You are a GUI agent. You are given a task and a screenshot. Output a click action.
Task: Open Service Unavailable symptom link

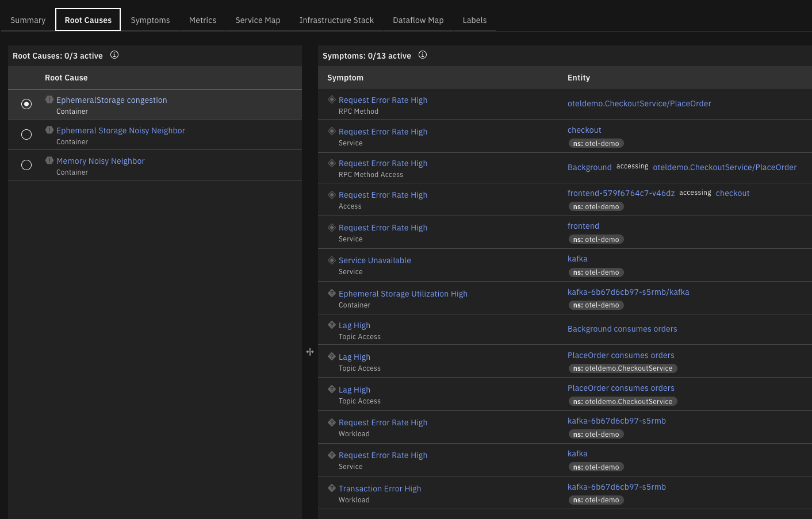[375, 260]
